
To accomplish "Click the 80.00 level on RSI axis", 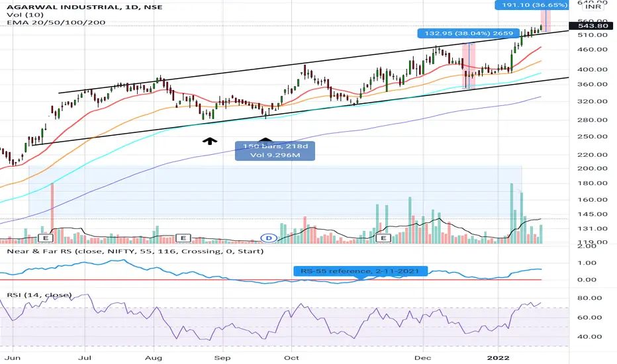I will (x=590, y=298).
